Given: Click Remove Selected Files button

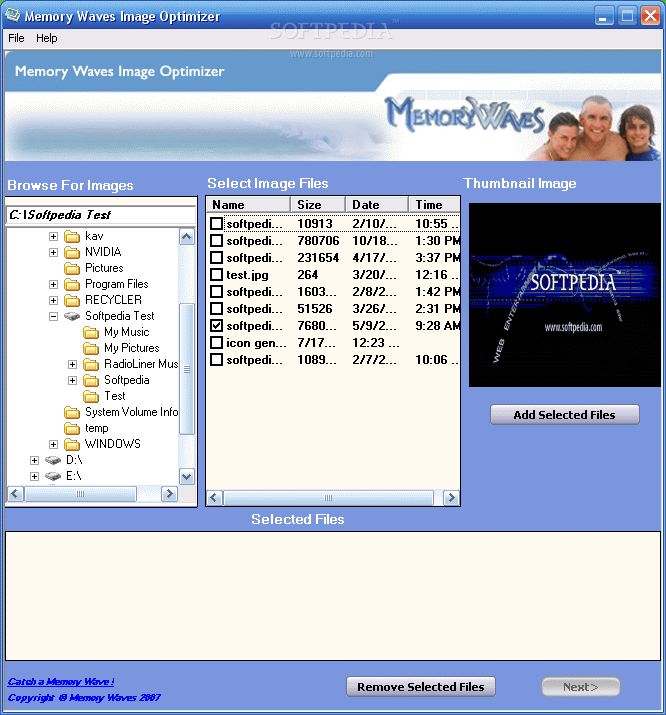Looking at the screenshot, I should tap(421, 686).
